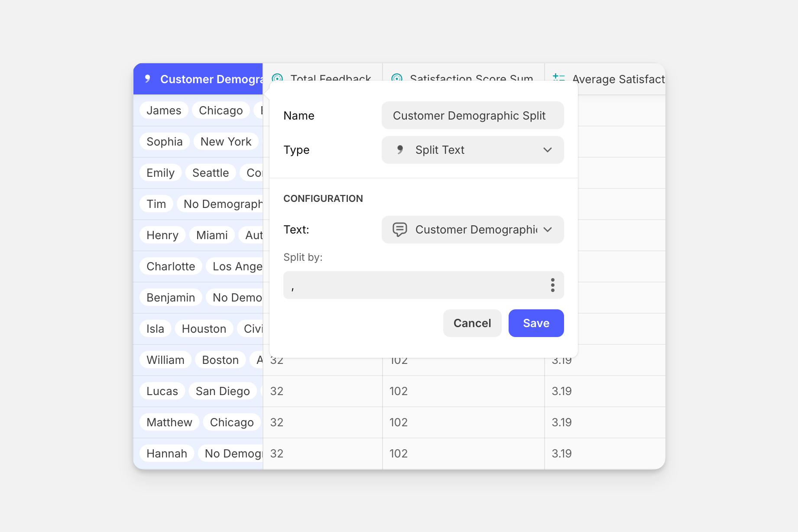Viewport: 798px width, 532px height.
Task: Click the Isla tag
Action: (156, 329)
